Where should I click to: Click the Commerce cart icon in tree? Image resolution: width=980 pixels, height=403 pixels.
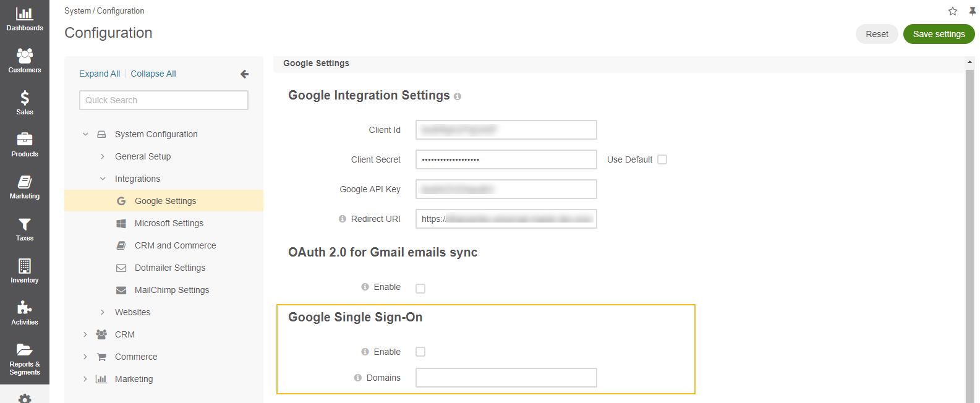point(101,357)
